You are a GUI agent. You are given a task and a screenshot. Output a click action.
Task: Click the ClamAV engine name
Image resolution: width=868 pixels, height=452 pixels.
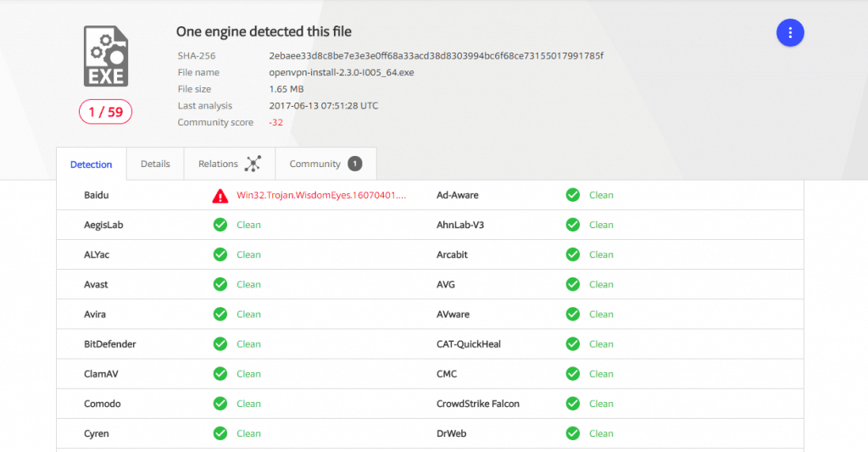pos(102,375)
